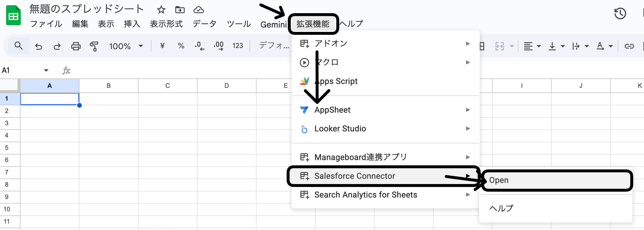The height and width of the screenshot is (230, 644).
Task: Open the 123 number format menu
Action: (x=238, y=46)
